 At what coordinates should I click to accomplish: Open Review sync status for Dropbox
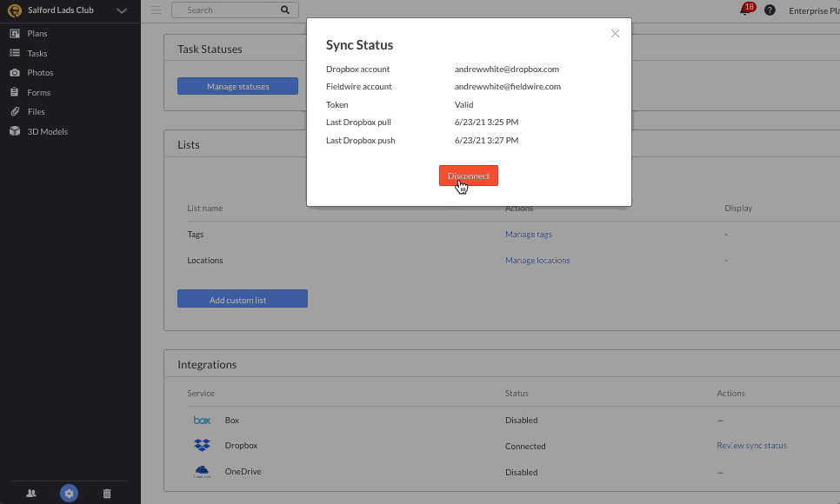pos(750,445)
